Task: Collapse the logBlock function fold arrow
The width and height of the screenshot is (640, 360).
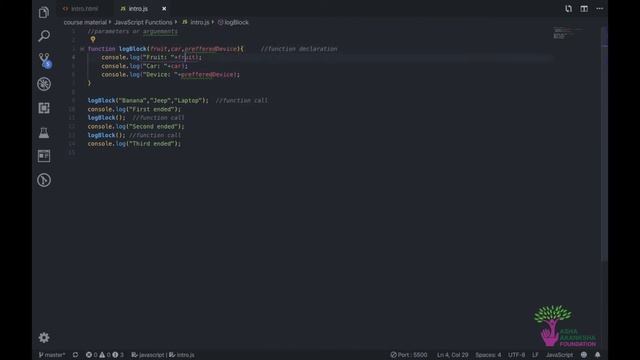Action: (x=82, y=49)
